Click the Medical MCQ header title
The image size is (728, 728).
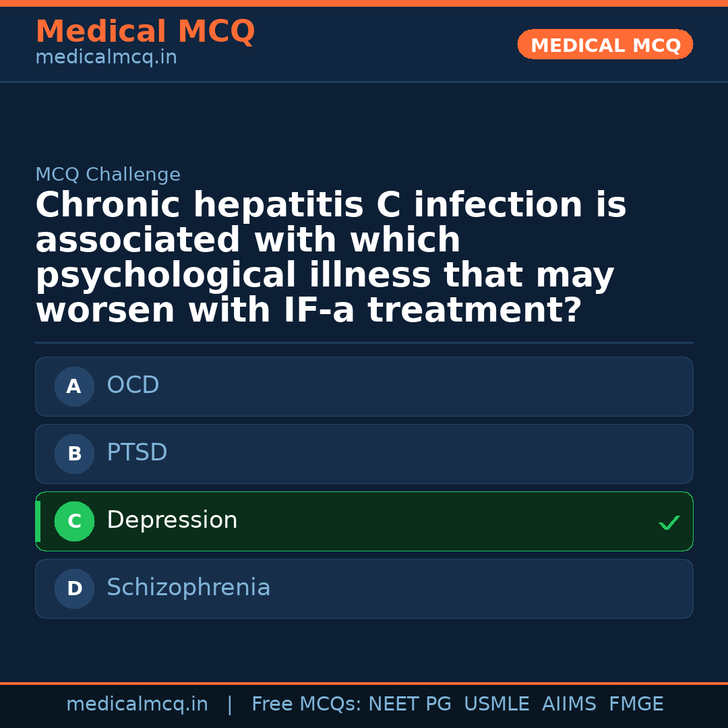145,32
